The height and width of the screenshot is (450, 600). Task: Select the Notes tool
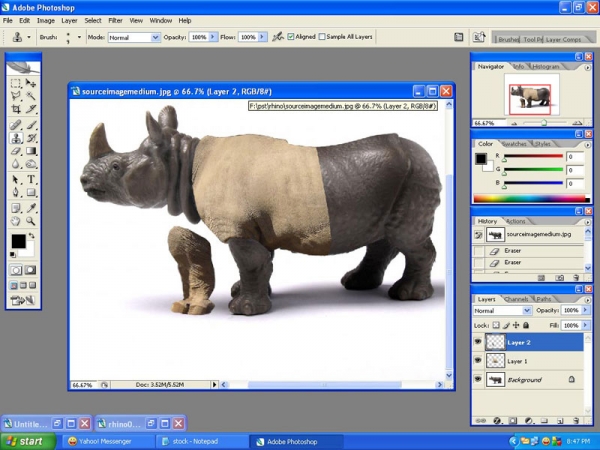16,208
